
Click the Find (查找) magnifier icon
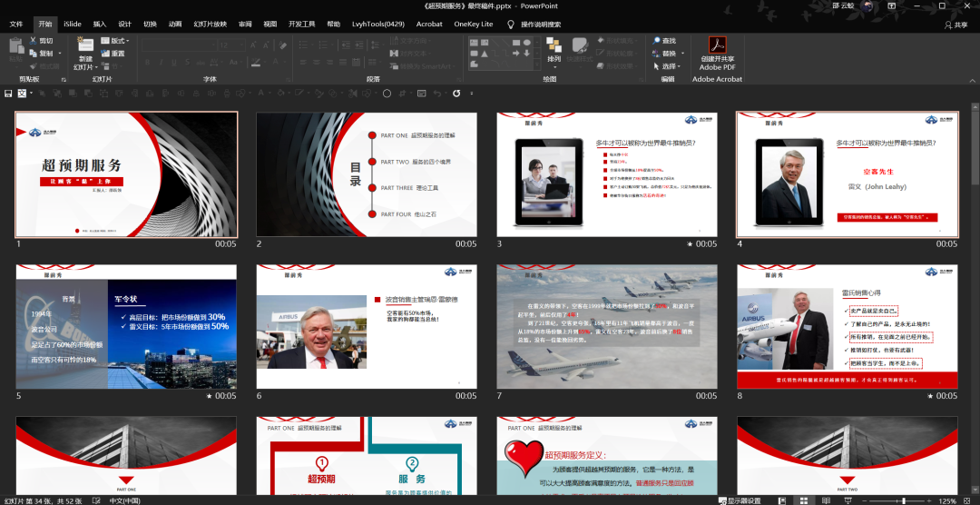(x=656, y=41)
